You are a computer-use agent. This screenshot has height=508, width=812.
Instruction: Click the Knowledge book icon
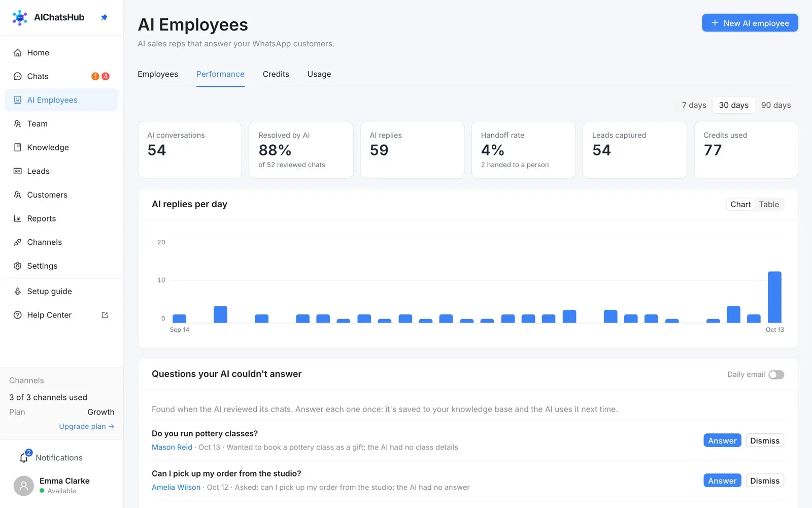pos(18,147)
